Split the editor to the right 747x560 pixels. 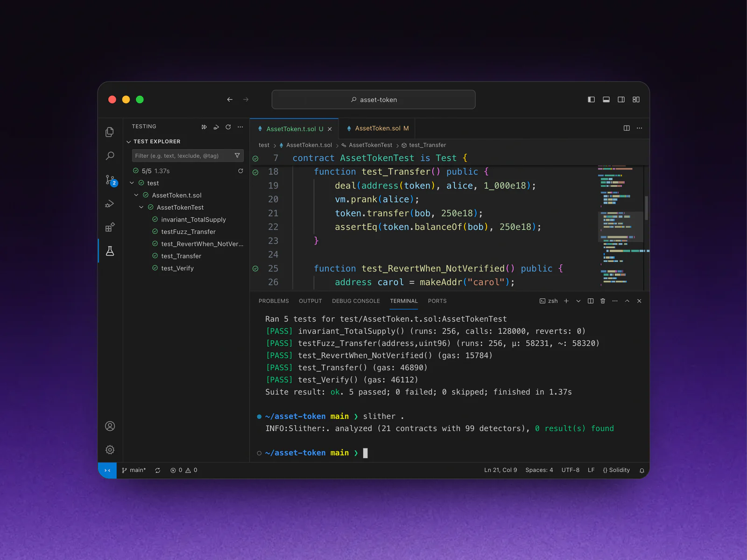coord(627,128)
